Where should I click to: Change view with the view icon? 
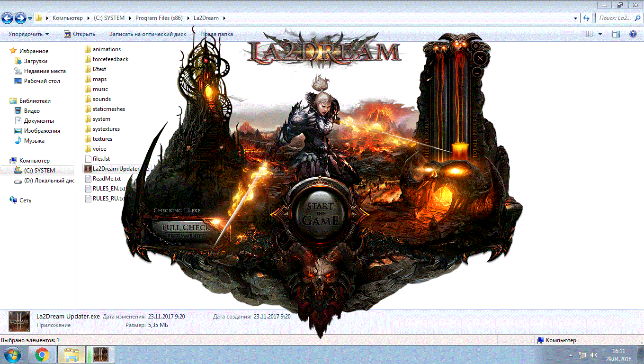point(590,34)
